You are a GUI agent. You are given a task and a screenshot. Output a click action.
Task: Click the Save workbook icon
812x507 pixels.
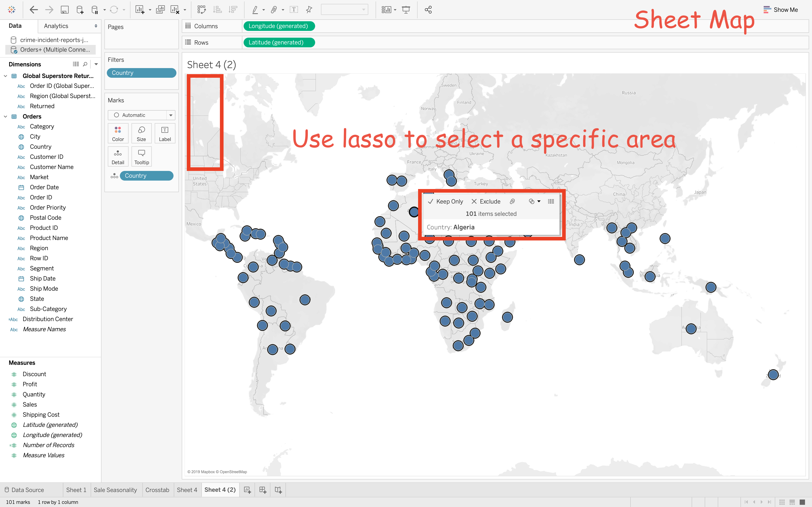[65, 10]
